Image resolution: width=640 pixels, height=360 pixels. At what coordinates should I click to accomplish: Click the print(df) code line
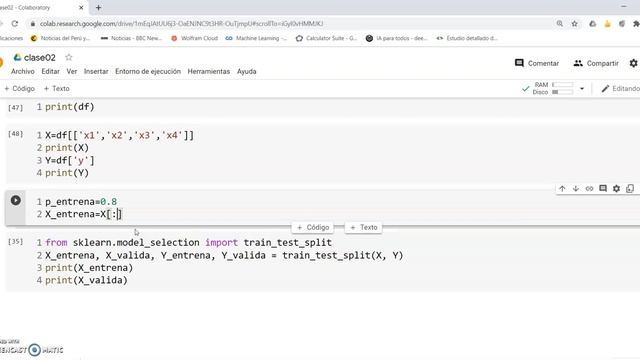point(70,107)
